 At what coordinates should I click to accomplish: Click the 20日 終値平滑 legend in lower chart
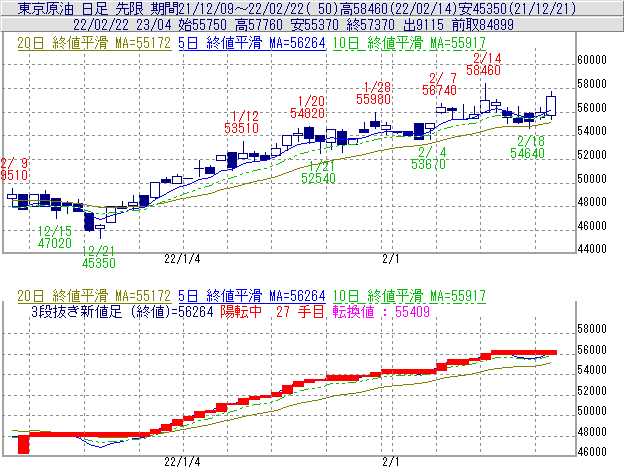click(94, 296)
